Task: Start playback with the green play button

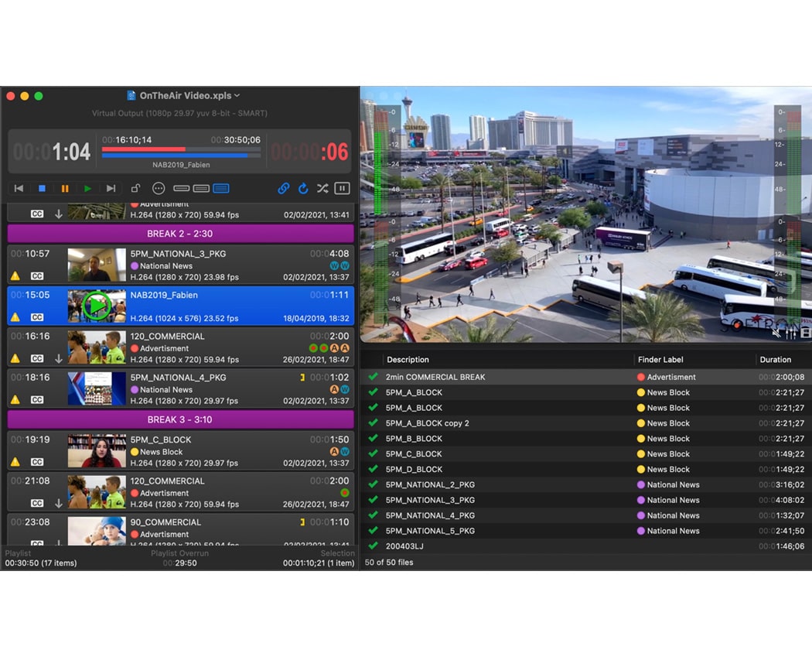Action: pyautogui.click(x=87, y=189)
